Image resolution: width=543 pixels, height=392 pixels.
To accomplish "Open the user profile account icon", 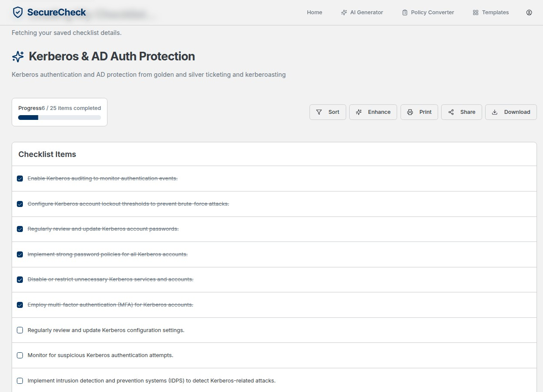I will pyautogui.click(x=529, y=13).
